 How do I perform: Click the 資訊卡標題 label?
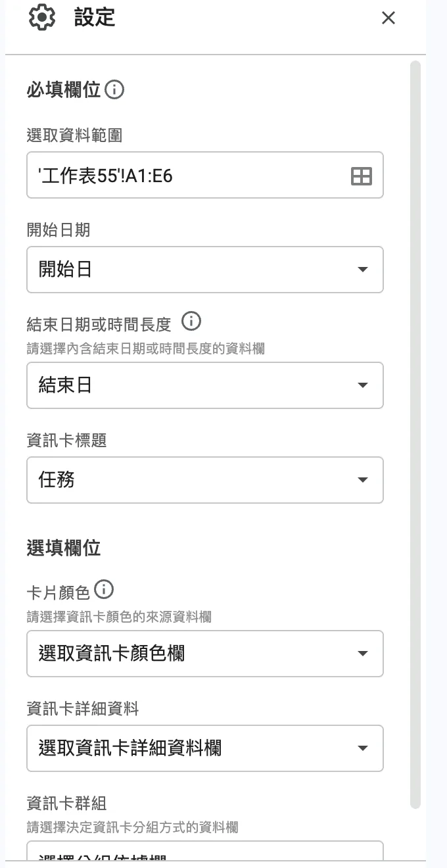(66, 441)
